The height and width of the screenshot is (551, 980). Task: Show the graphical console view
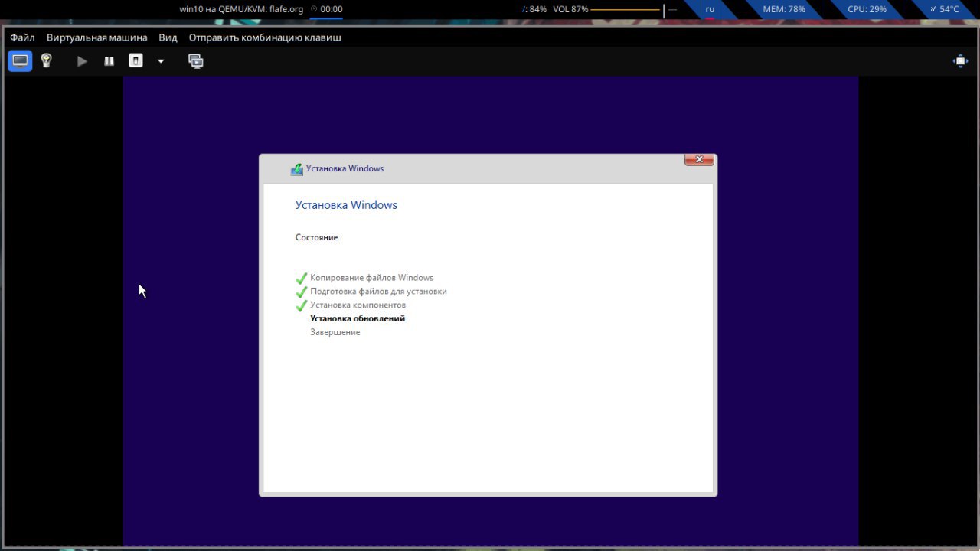pyautogui.click(x=20, y=61)
